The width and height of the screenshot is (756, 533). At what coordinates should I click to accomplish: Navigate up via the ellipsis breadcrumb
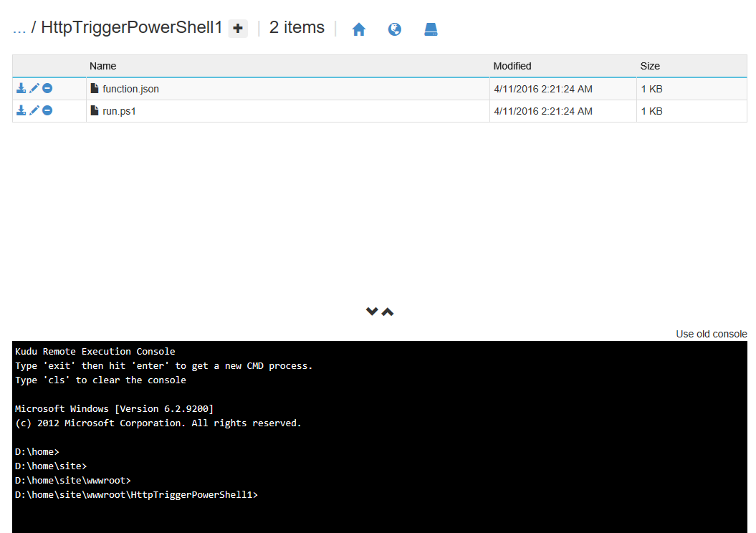coord(19,28)
